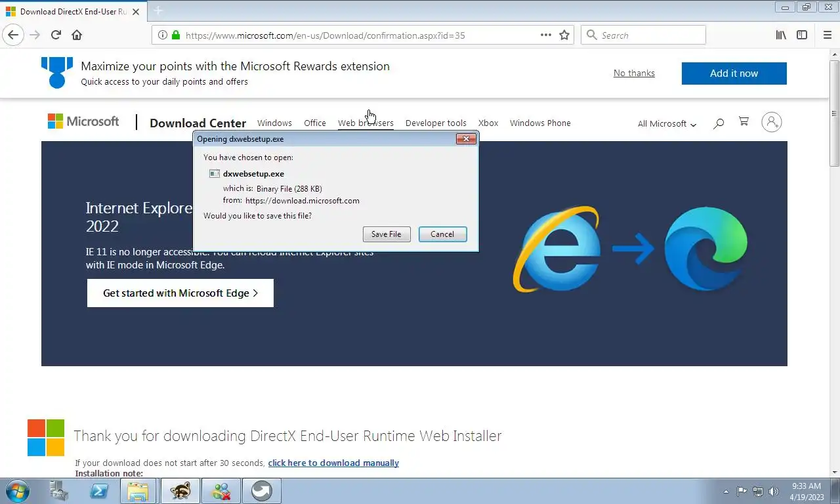Click the Download Center heading link
The image size is (840, 504).
(x=198, y=123)
